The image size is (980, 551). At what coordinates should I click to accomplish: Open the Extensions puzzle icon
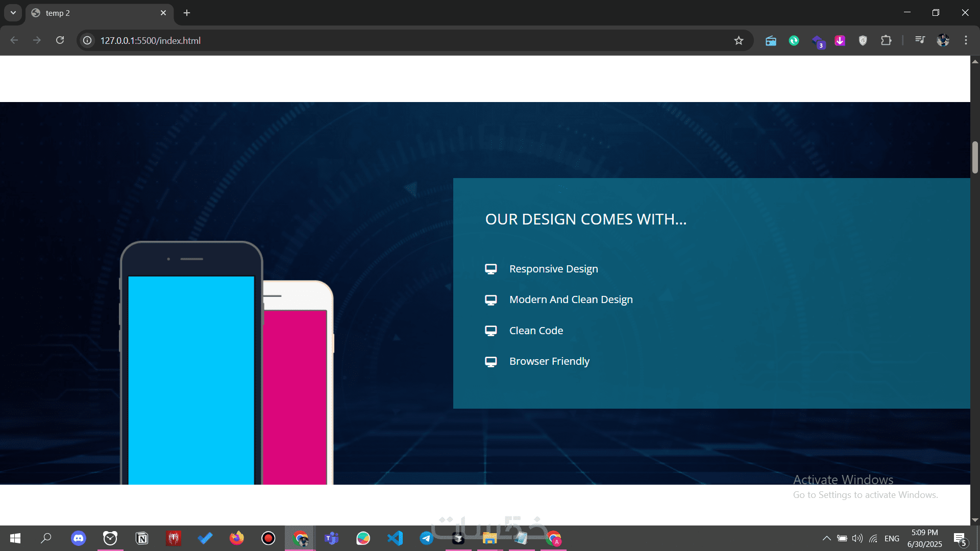[886, 40]
